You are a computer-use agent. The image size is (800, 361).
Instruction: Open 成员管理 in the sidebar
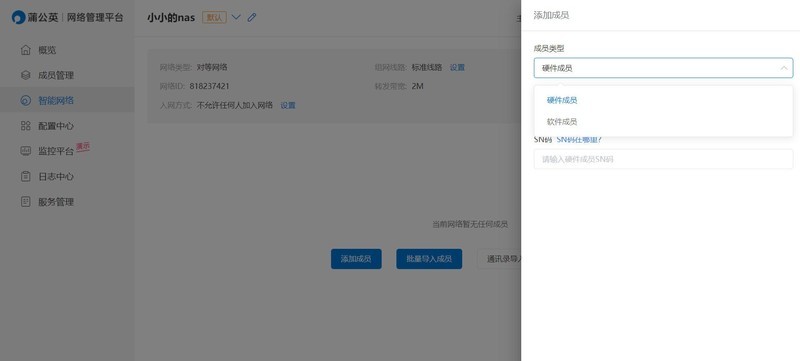(67, 75)
